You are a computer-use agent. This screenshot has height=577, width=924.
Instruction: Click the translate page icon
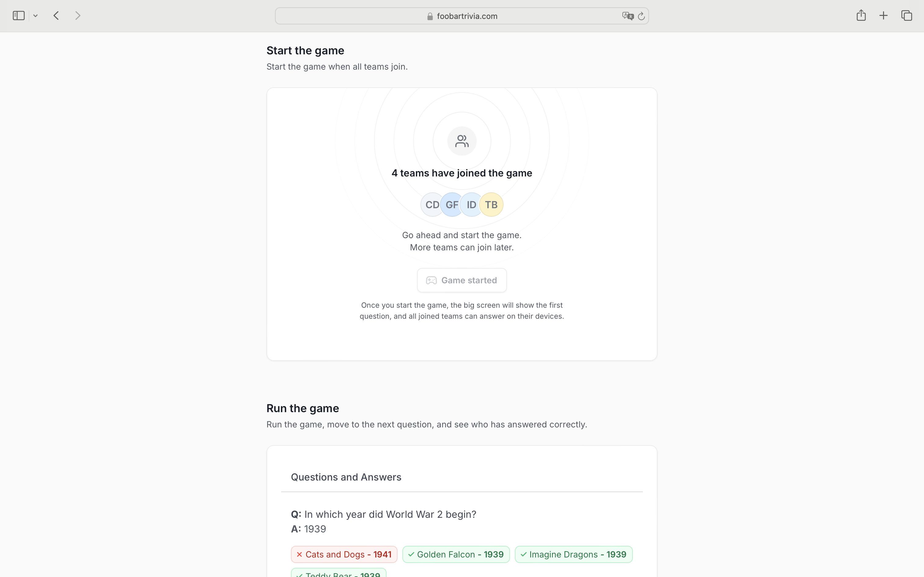pyautogui.click(x=627, y=16)
